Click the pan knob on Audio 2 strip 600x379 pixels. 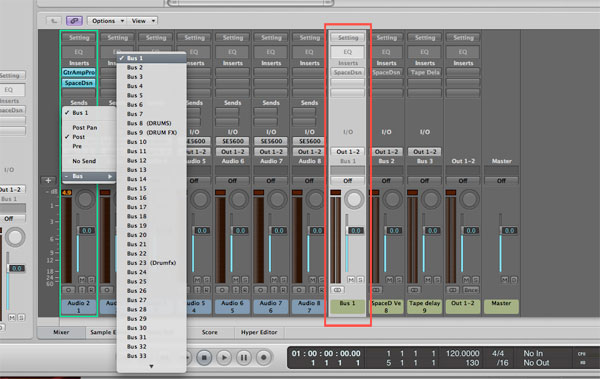coord(85,199)
